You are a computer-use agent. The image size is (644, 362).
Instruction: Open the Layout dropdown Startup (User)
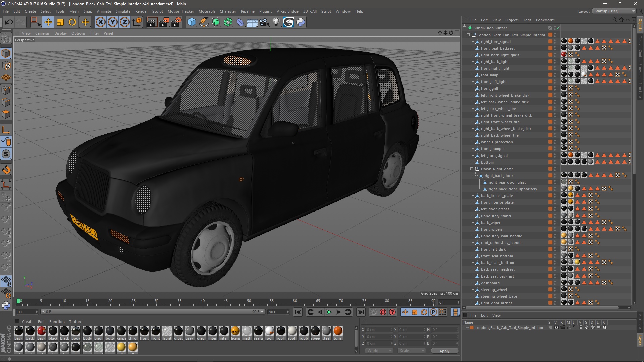click(614, 11)
